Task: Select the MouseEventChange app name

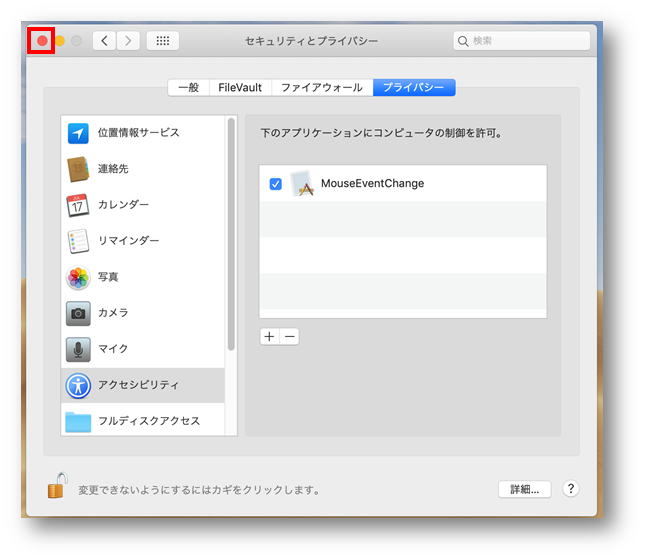Action: click(373, 184)
